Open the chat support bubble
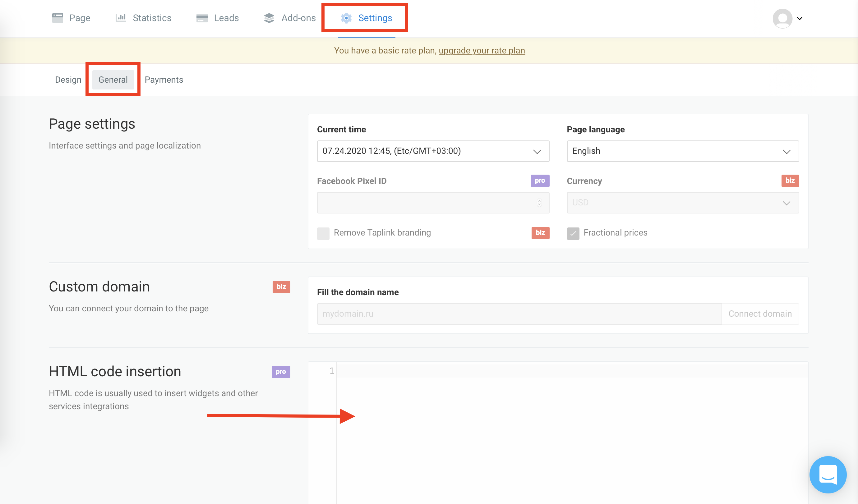Image resolution: width=858 pixels, height=504 pixels. (x=828, y=474)
